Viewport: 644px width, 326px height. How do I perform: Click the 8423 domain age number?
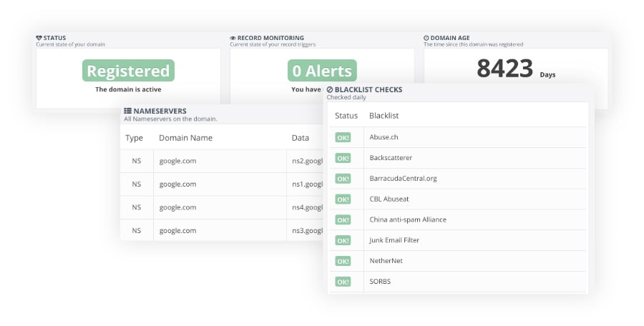pos(505,69)
